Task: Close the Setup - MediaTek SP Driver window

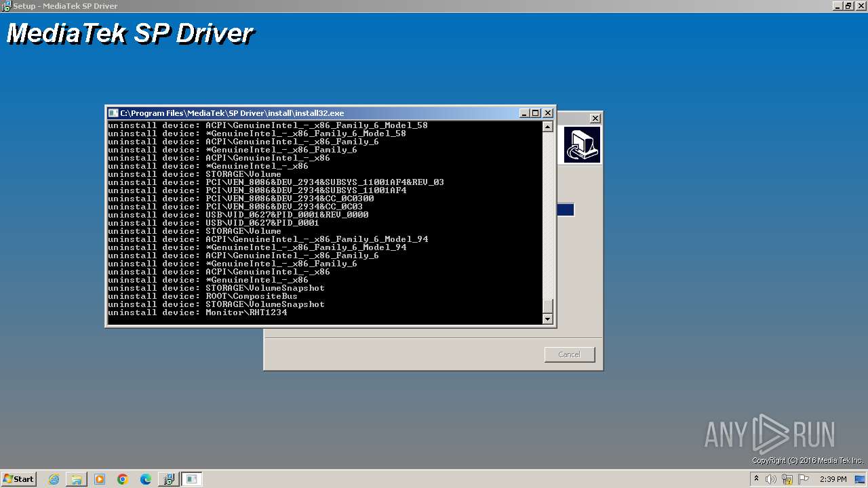Action: pos(860,5)
